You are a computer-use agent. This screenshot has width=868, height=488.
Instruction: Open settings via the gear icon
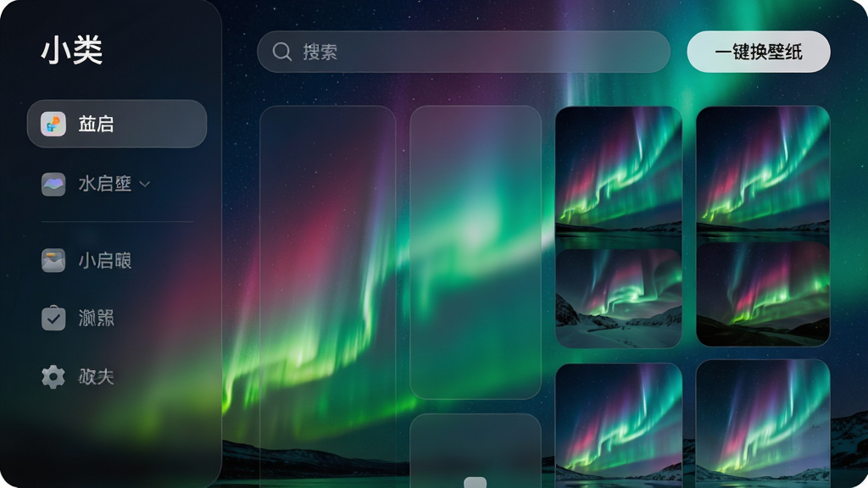(53, 377)
